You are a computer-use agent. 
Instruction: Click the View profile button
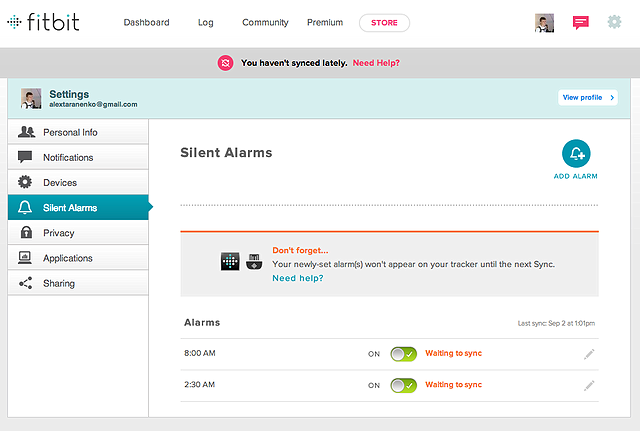(588, 98)
